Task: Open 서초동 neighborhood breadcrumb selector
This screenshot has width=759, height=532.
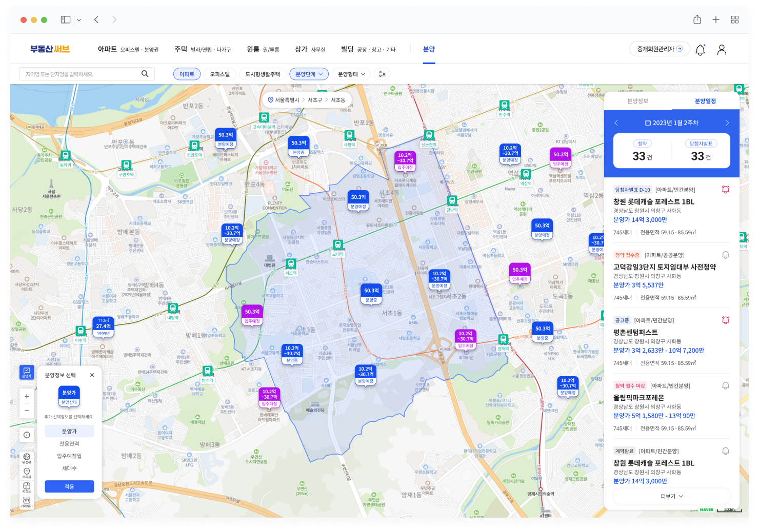Action: click(338, 100)
